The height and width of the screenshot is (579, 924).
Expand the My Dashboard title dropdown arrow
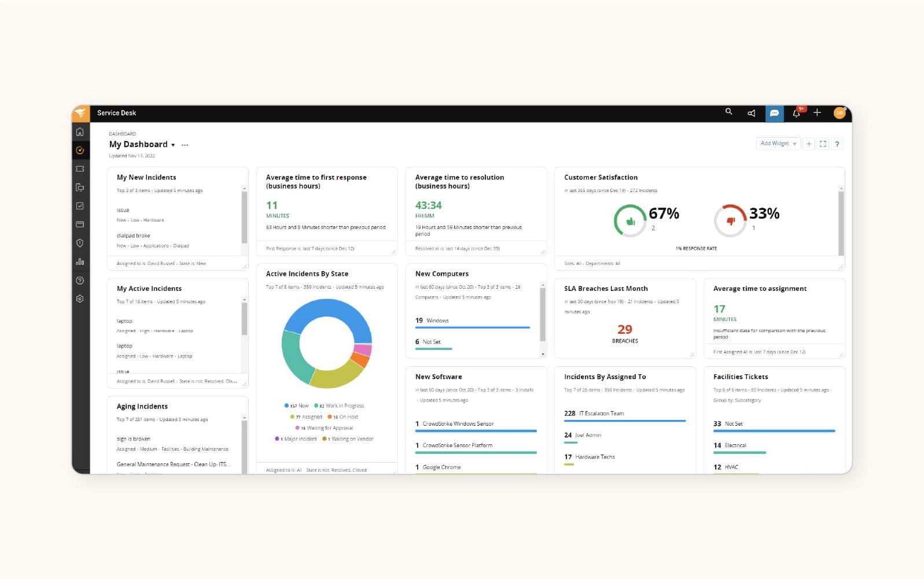[173, 145]
